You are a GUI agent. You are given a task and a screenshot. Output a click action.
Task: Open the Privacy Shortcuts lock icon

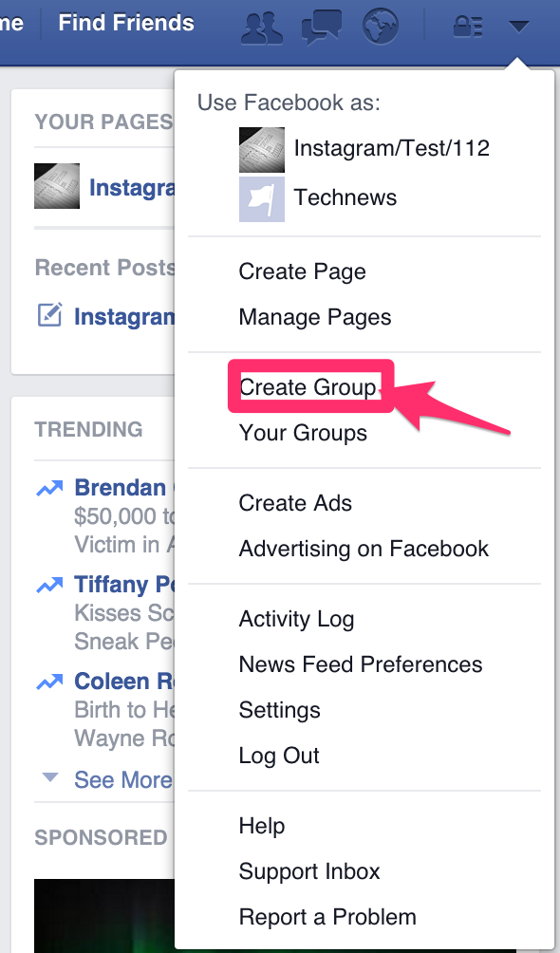coord(467,27)
